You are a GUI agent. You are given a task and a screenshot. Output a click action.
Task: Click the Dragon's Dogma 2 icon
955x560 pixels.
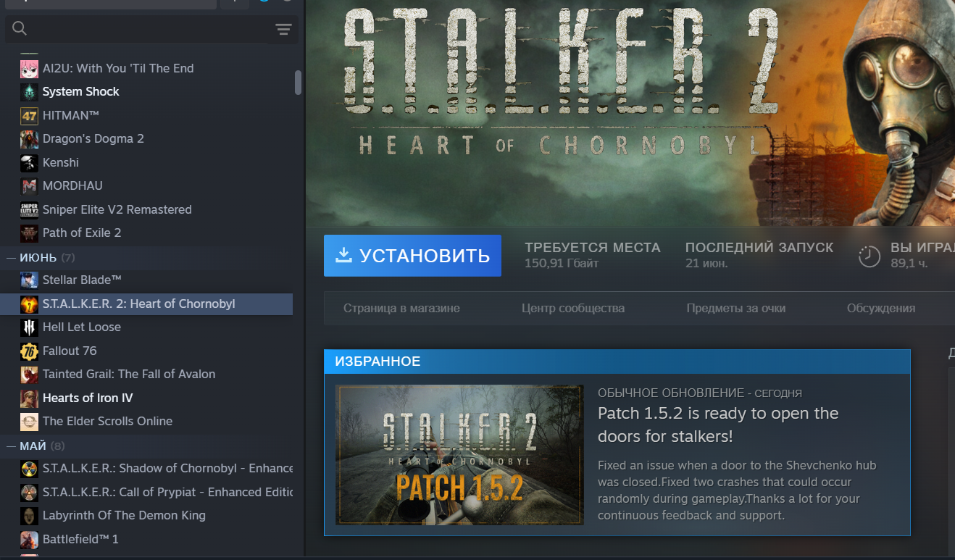pos(29,138)
